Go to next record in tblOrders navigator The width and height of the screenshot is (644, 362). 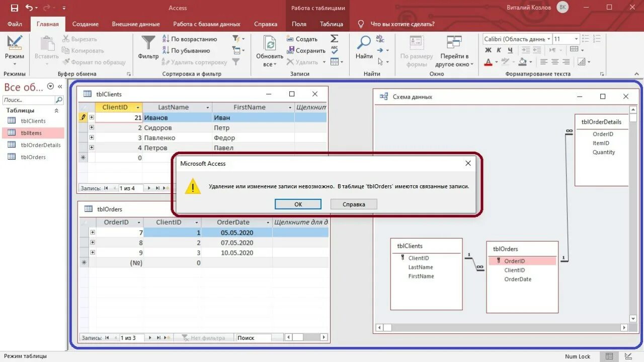pos(150,338)
